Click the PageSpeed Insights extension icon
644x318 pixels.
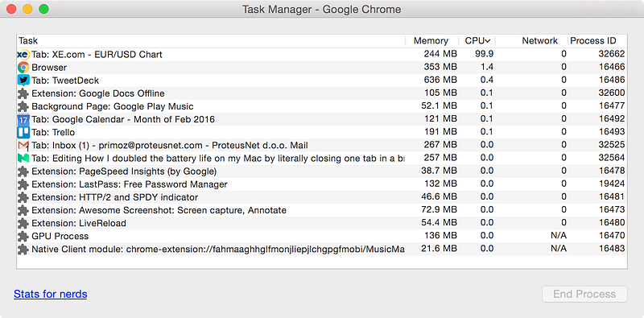pos(23,171)
